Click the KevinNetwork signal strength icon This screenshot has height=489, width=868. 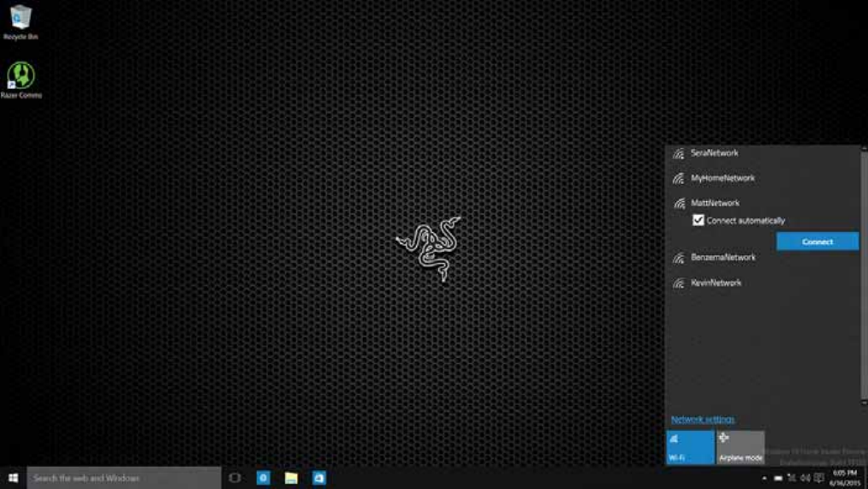point(679,283)
